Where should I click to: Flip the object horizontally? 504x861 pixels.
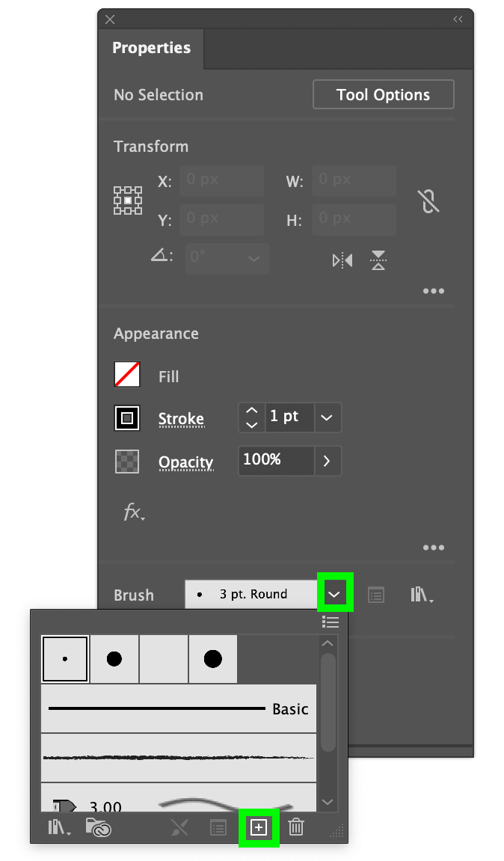[342, 260]
